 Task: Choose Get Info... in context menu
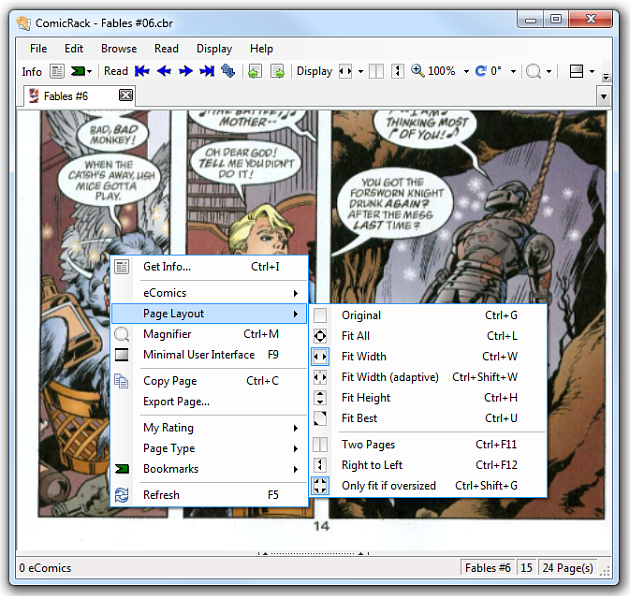[x=209, y=267]
